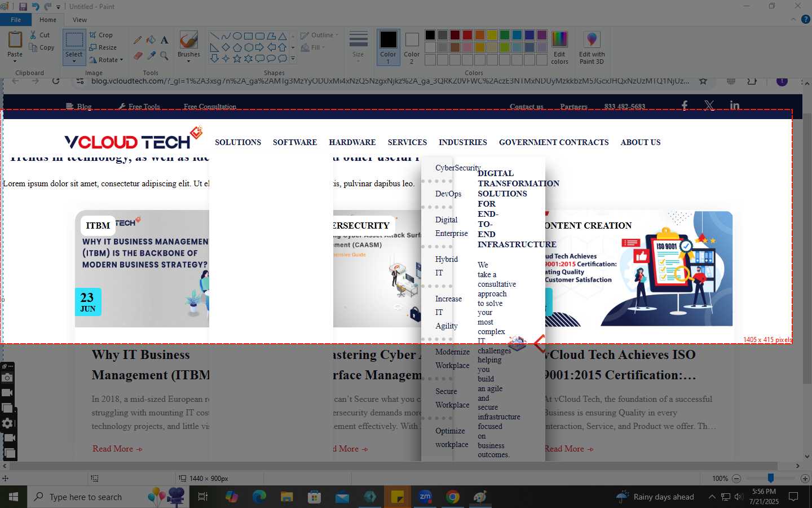Click the taskbar search box
Viewport: 812px width, 508px height.
(x=108, y=497)
